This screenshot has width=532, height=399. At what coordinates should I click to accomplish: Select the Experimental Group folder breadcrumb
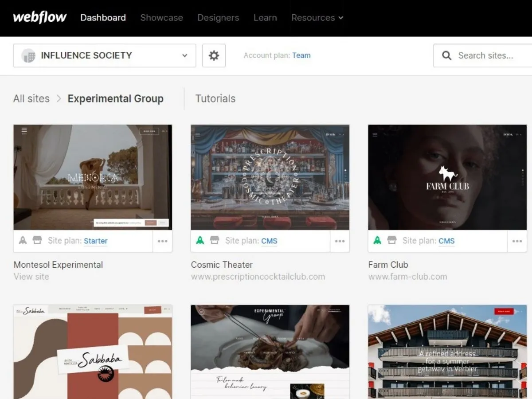(115, 98)
